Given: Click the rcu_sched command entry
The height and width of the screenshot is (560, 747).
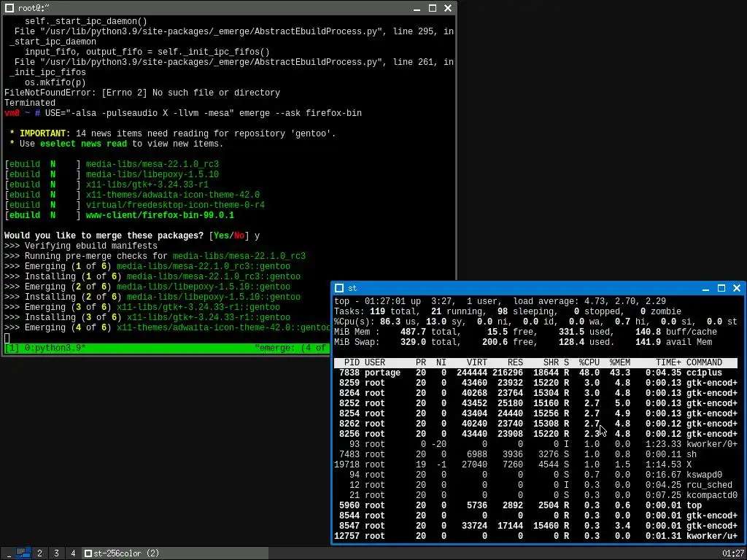Looking at the screenshot, I should click(709, 485).
